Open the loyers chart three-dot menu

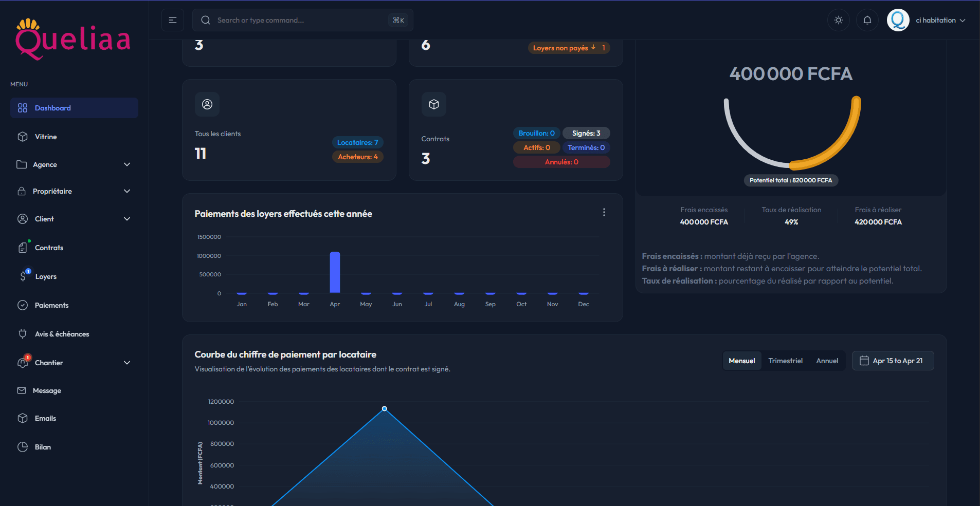point(604,212)
